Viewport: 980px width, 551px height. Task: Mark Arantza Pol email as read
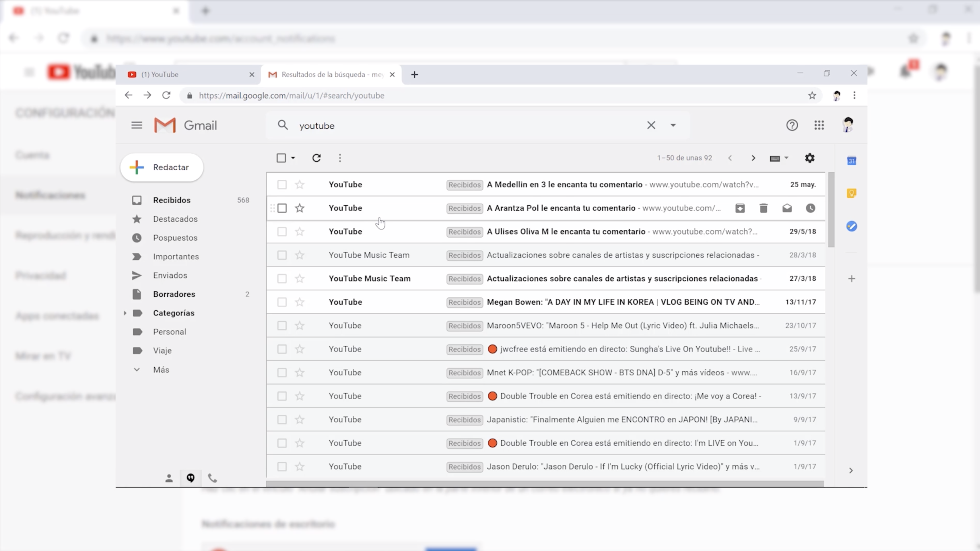click(x=787, y=208)
